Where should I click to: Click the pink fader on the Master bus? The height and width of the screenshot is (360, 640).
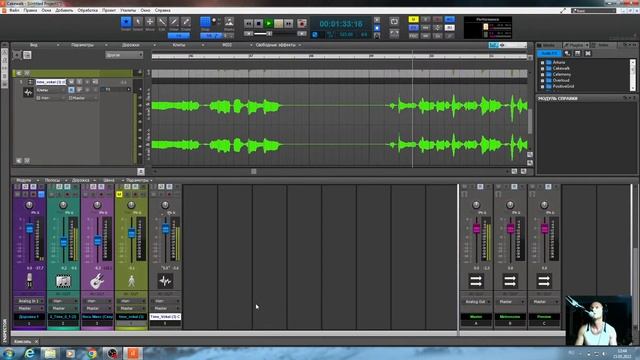476,229
